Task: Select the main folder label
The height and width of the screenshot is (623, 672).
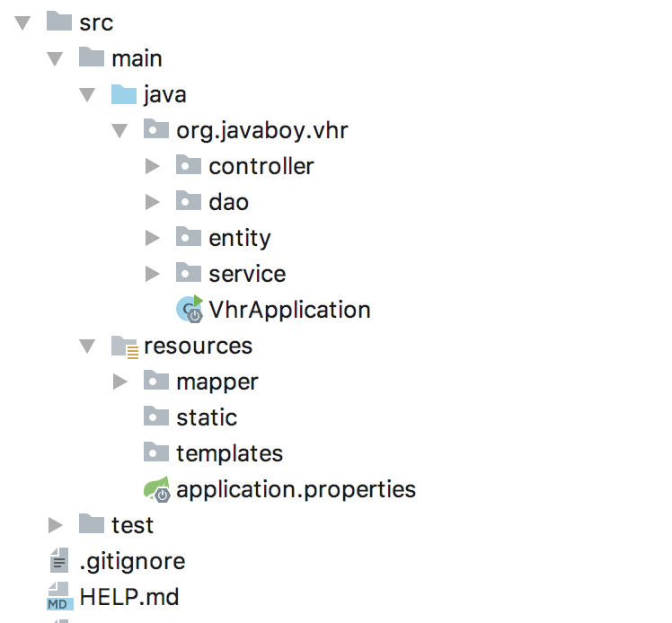Action: (137, 58)
